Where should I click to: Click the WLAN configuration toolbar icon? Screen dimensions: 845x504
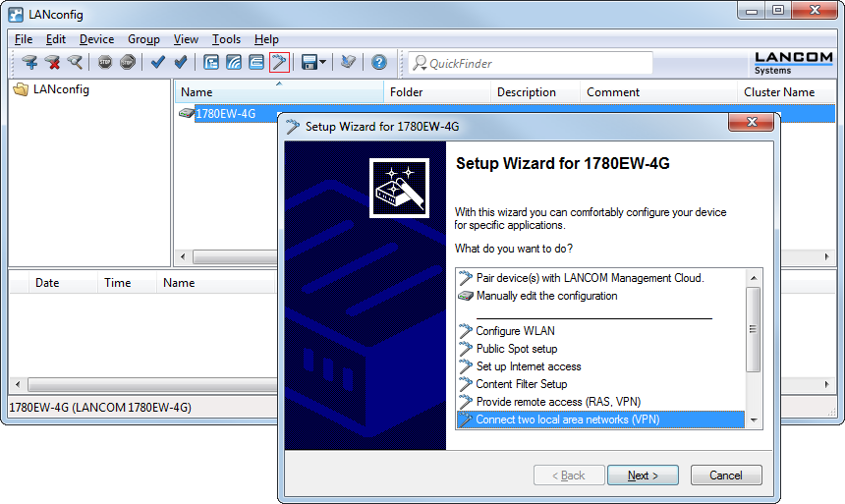234,63
